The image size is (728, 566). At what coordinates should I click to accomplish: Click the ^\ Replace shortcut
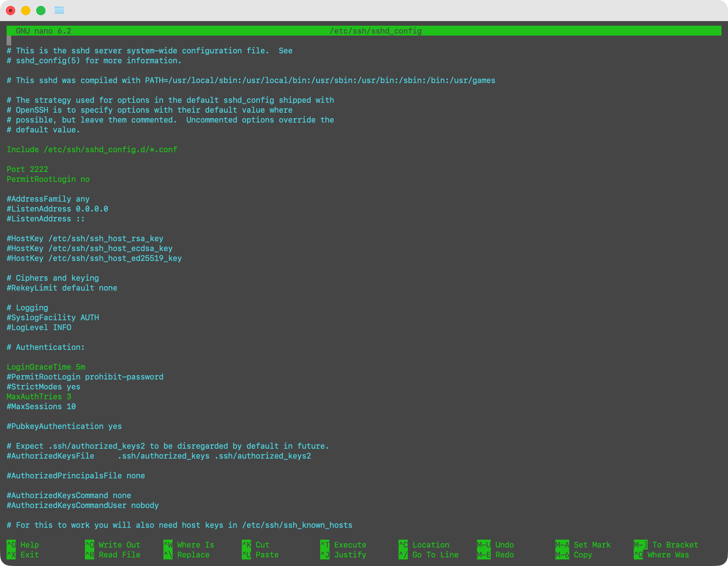[187, 555]
